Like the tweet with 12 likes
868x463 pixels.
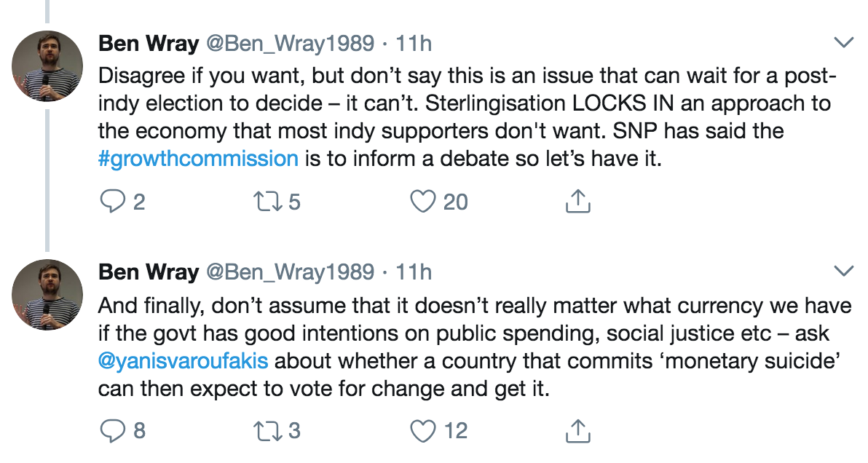coord(423,431)
